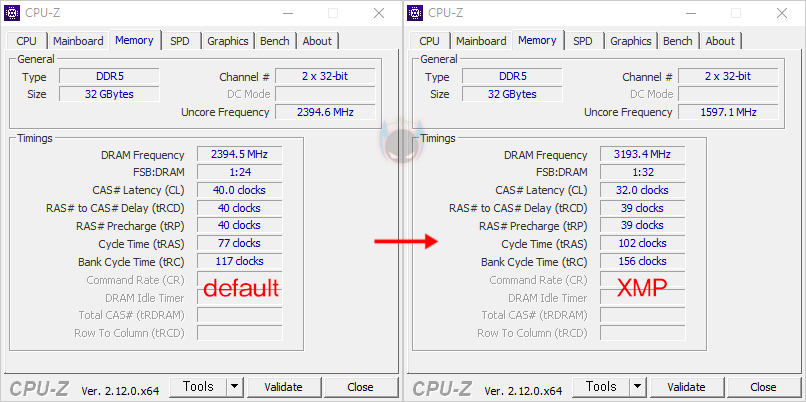806x402 pixels.
Task: Click tRC value 156 clocks
Action: [643, 261]
